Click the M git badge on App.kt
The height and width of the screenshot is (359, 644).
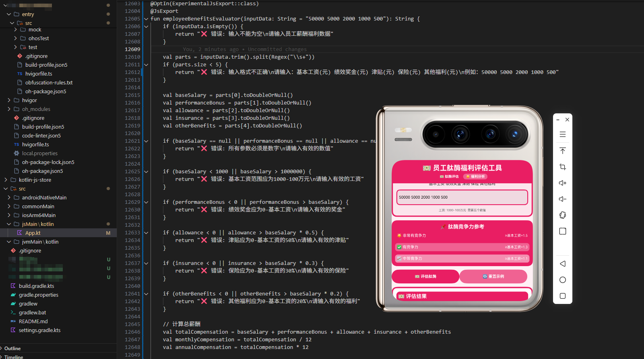pos(108,233)
